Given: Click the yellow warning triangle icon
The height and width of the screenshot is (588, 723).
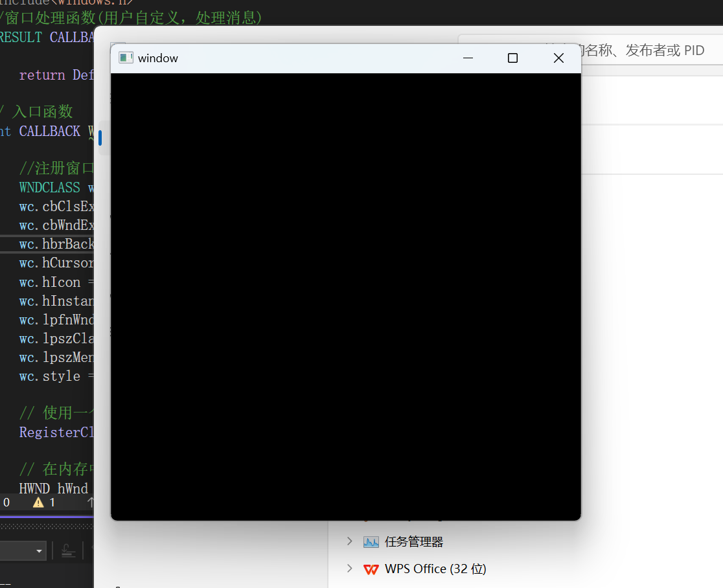Looking at the screenshot, I should tap(38, 503).
